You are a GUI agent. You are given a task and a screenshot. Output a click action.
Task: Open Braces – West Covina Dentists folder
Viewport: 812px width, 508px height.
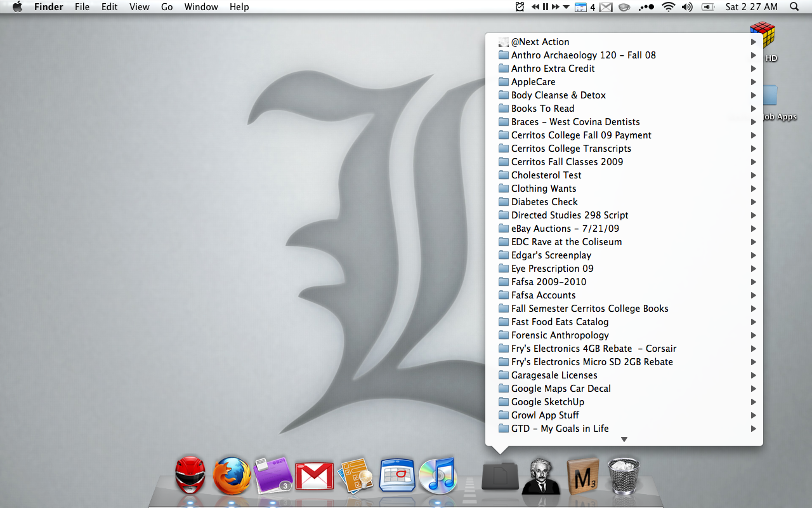[x=624, y=122]
